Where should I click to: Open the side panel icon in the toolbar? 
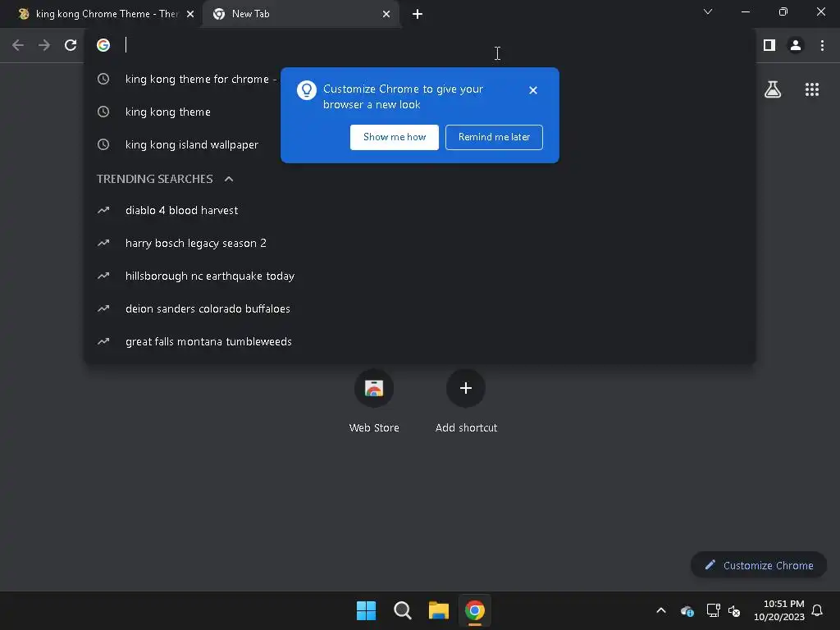pos(769,45)
